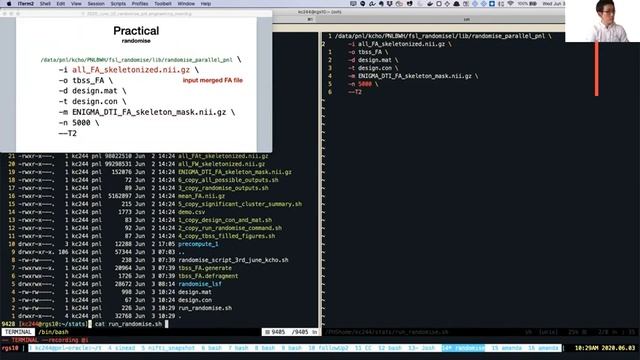Click the ENIGMA_DTI_FA_skeleton_mask line in vim

413,76
